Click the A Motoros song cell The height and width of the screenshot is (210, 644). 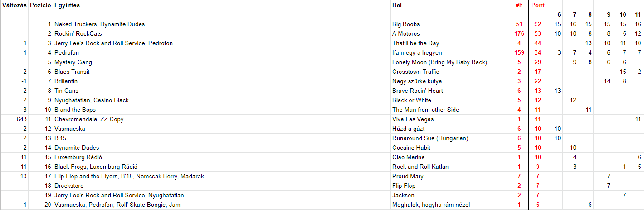(406, 33)
